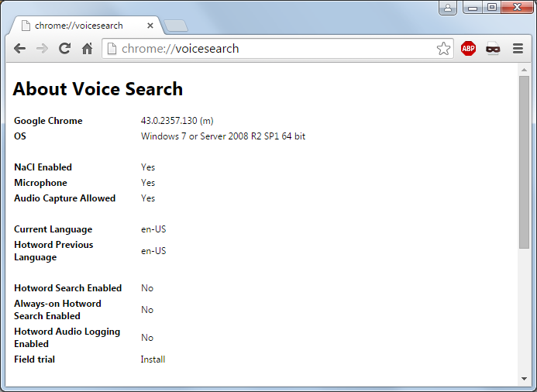Click the en-US value for Current Language
Image resolution: width=537 pixels, height=392 pixels.
(x=153, y=229)
